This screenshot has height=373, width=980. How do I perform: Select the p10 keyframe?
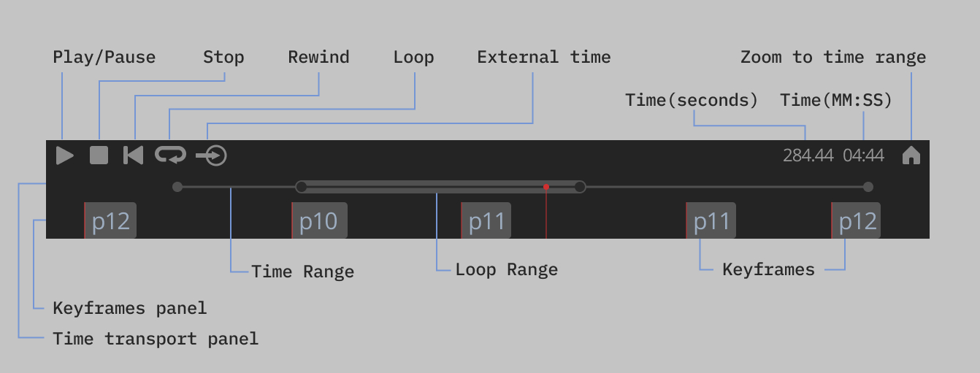(x=319, y=221)
